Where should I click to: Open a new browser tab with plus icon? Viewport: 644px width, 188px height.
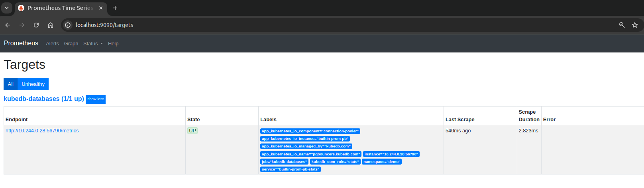coord(115,8)
